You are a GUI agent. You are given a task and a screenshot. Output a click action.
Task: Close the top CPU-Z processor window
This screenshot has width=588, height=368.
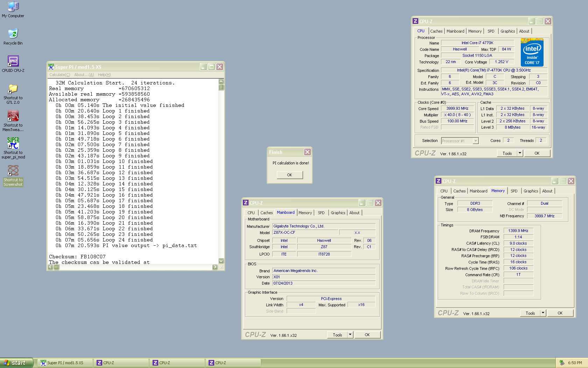pyautogui.click(x=548, y=21)
